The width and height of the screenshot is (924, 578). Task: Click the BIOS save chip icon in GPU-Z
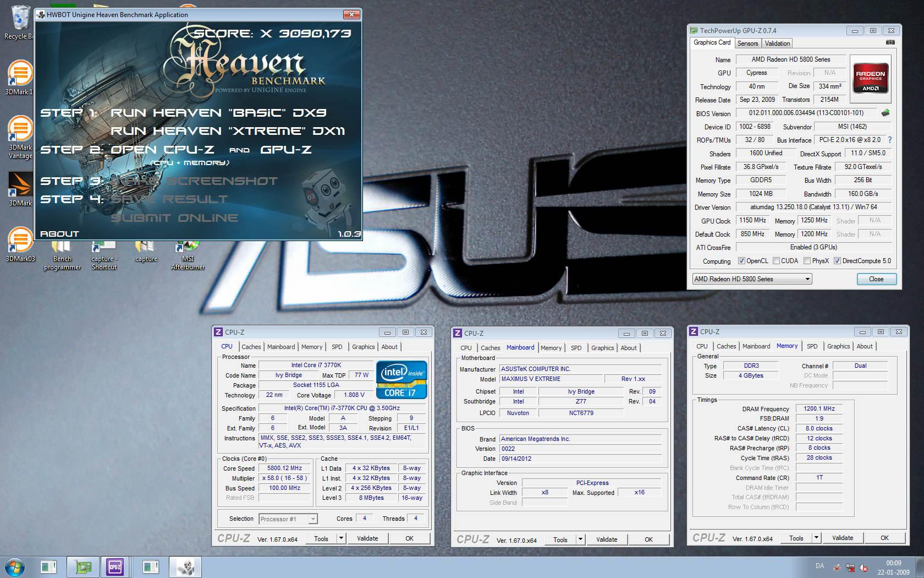[886, 113]
